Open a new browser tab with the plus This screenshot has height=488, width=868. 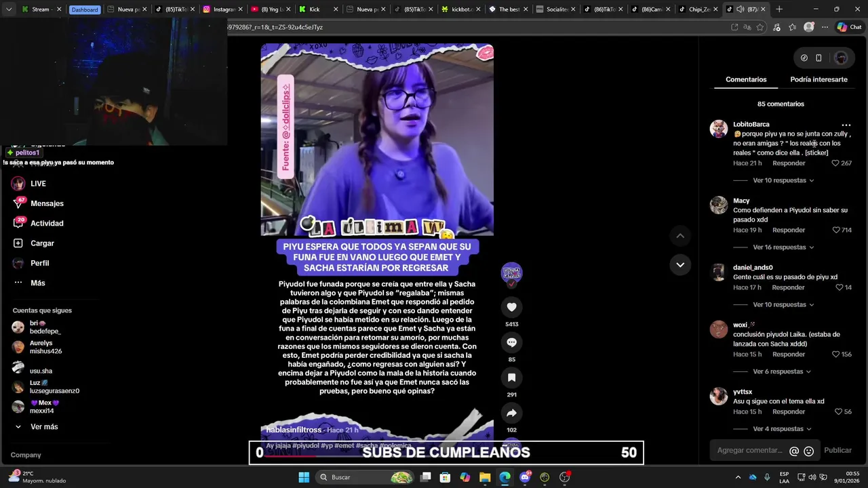(779, 9)
